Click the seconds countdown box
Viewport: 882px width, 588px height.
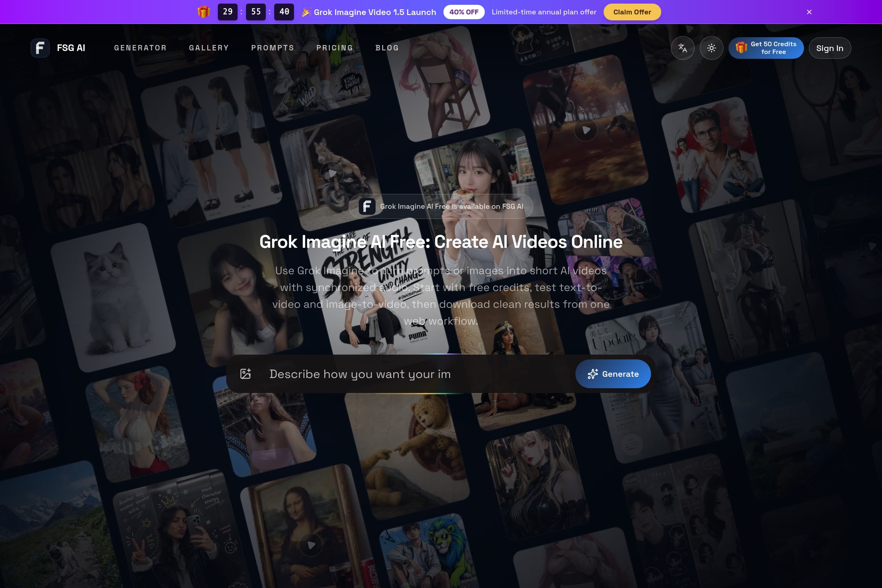click(x=284, y=12)
